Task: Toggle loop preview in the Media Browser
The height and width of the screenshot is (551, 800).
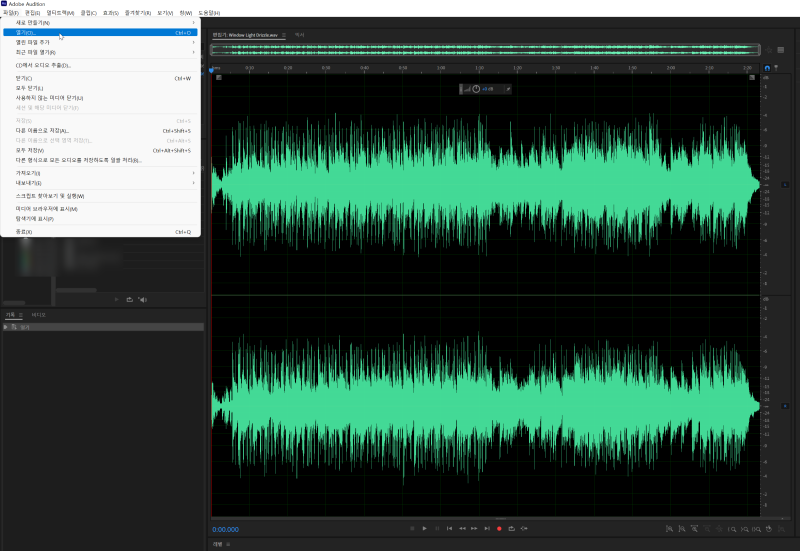Action: point(130,299)
